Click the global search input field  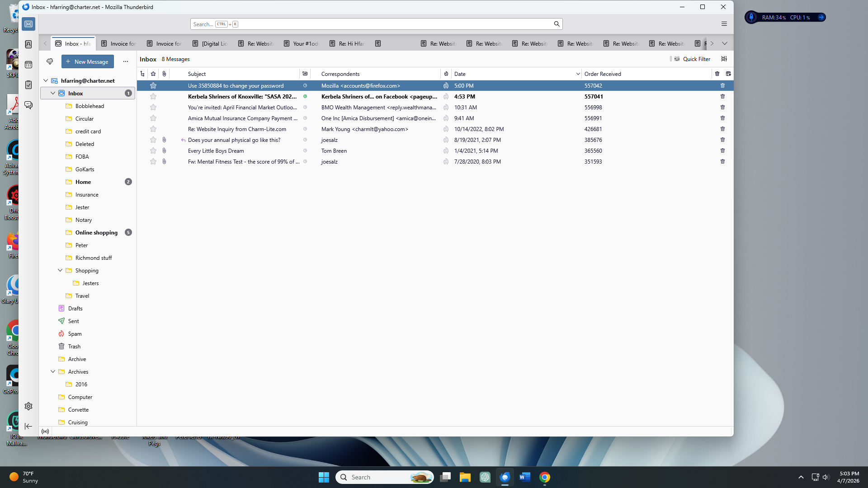tap(376, 24)
